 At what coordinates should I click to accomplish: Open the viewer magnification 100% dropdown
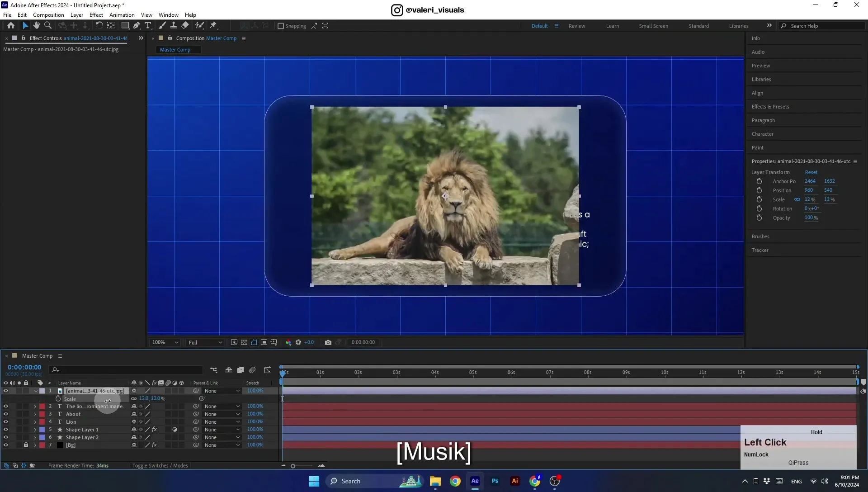pos(165,342)
